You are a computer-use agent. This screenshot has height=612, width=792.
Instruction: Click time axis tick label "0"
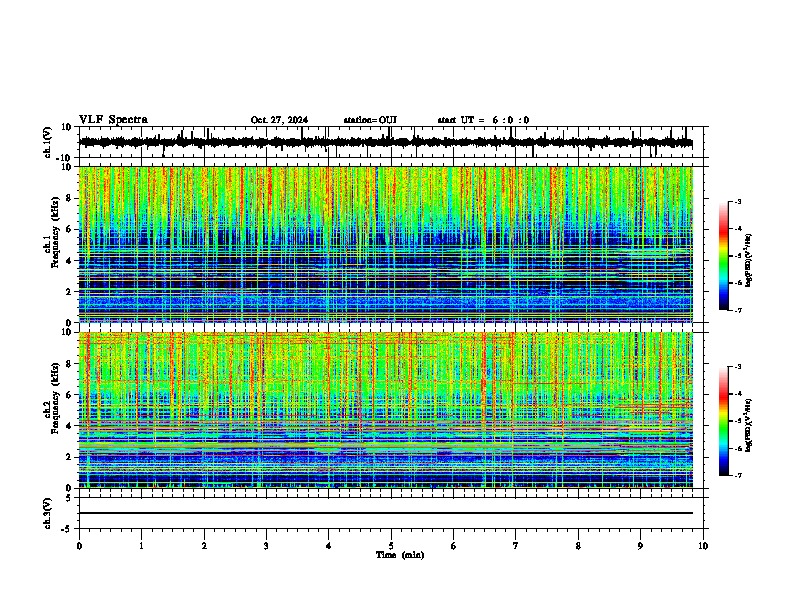(x=79, y=546)
